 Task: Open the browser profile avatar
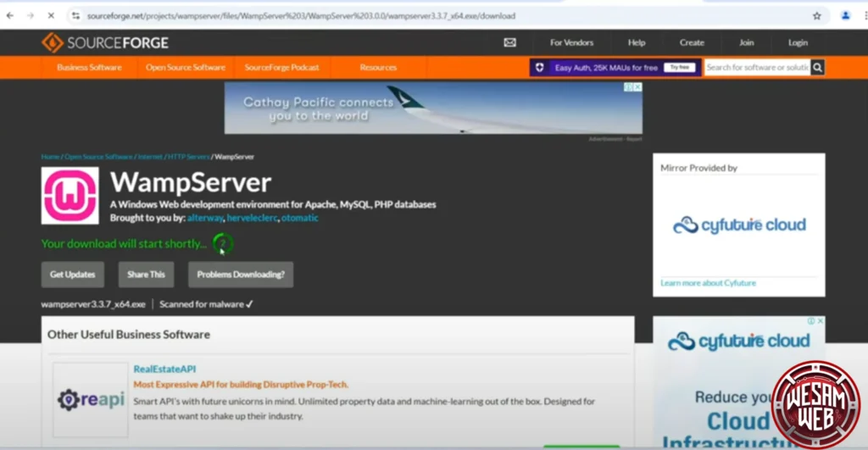[x=845, y=15]
